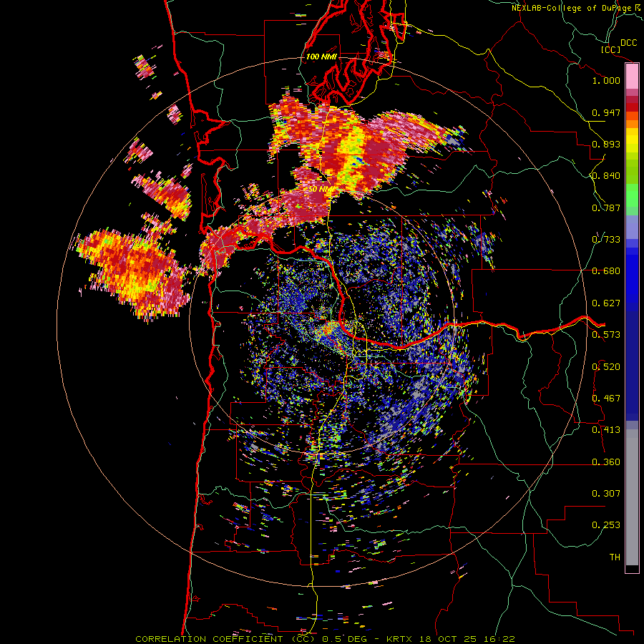
Task: Select the 0.307 scale value
Action: tap(606, 494)
